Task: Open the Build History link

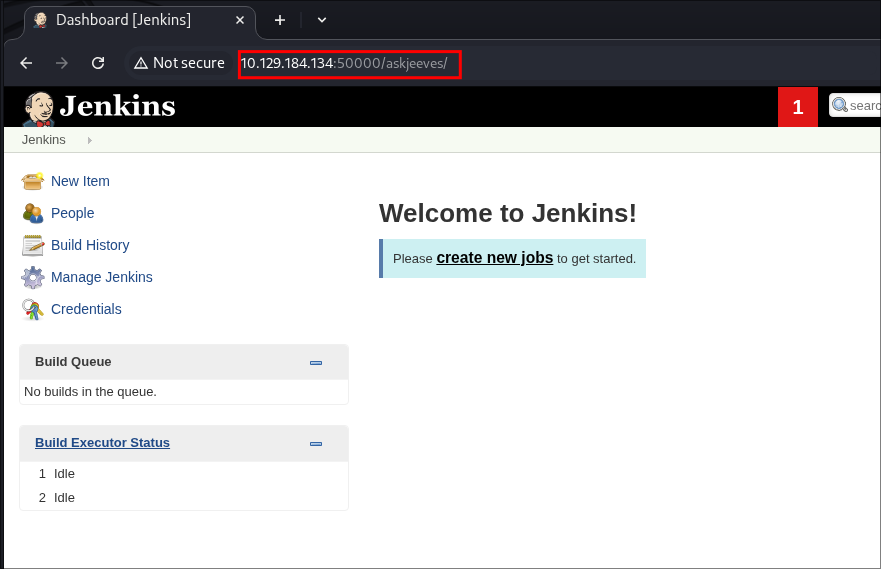Action: (90, 245)
